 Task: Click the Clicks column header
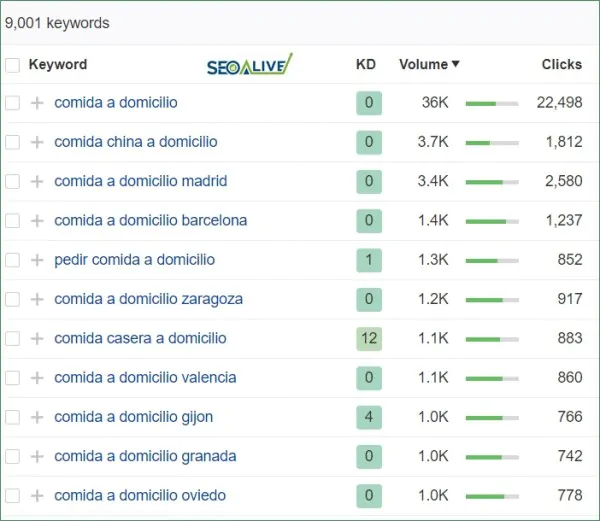(561, 64)
